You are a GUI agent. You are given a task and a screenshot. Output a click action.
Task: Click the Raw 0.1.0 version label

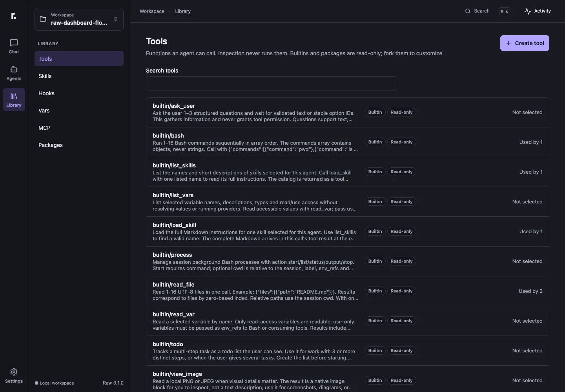113,383
